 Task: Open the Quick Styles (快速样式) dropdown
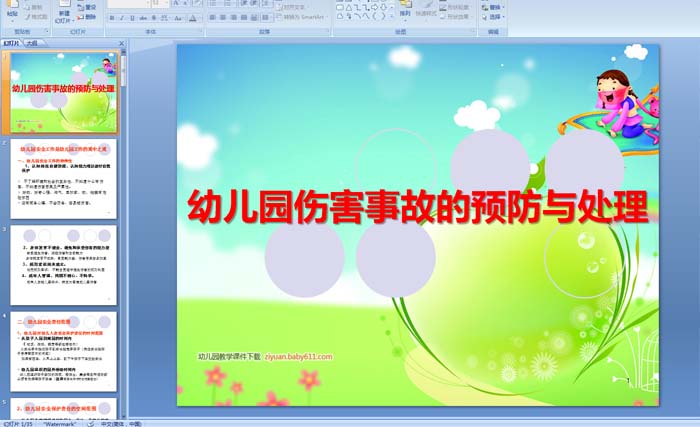(x=426, y=11)
